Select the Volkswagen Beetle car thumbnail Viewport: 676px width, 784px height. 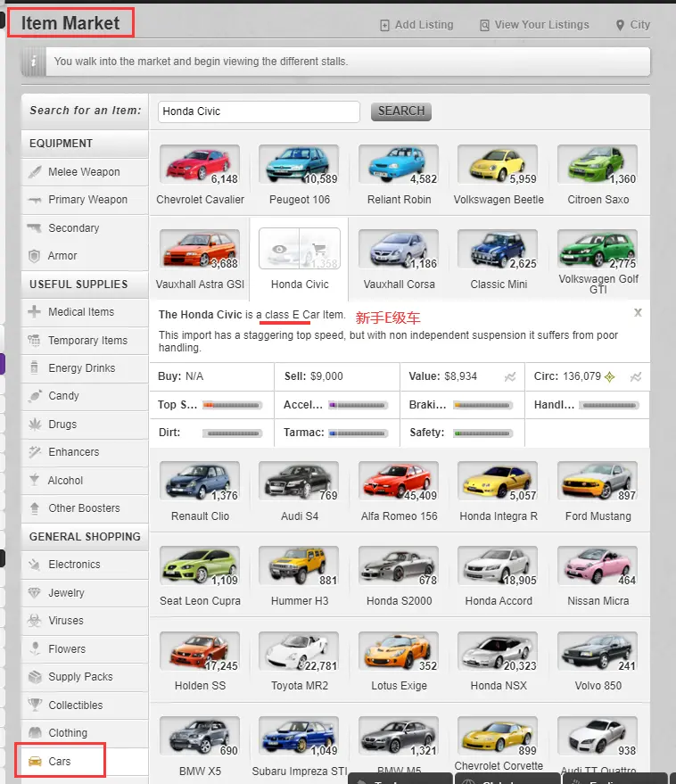[498, 165]
